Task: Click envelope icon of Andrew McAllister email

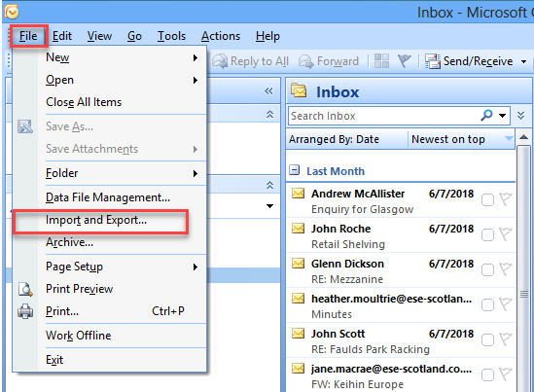Action: point(299,194)
